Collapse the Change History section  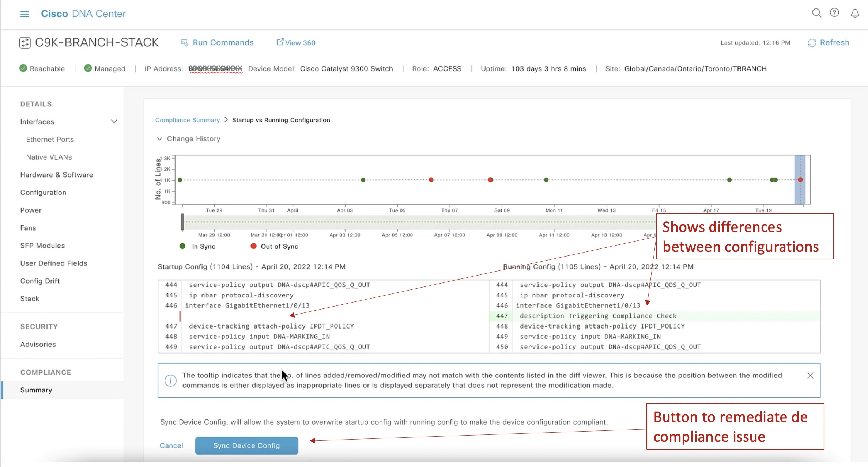(x=159, y=139)
